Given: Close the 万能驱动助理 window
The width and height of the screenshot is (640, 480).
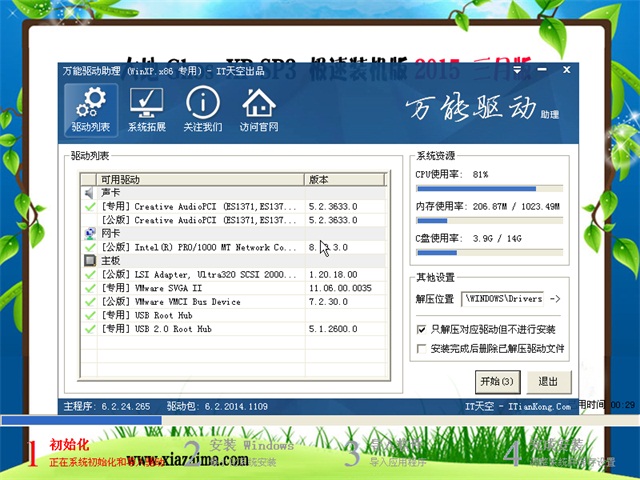Looking at the screenshot, I should coord(566,69).
